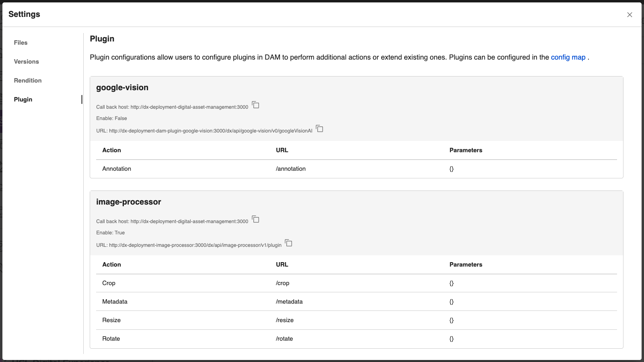The height and width of the screenshot is (362, 644).
Task: Select the Annotation action row
Action: click(116, 169)
